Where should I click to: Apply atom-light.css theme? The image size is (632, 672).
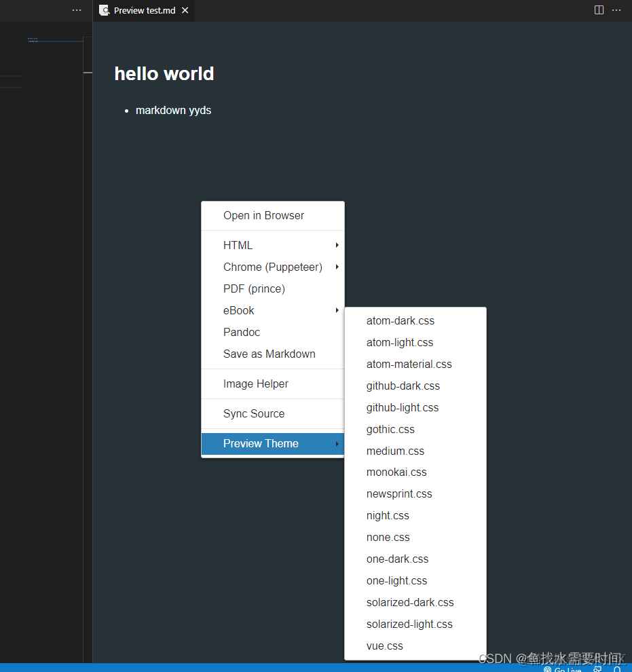(x=415, y=342)
